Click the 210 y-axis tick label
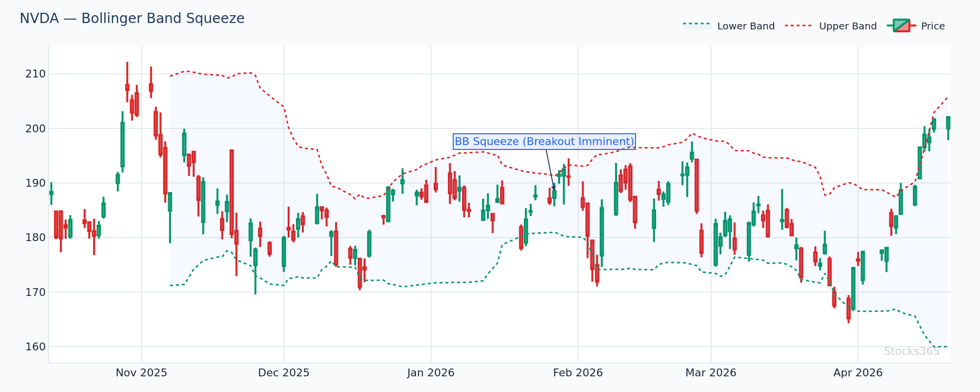This screenshot has height=392, width=980. 35,74
